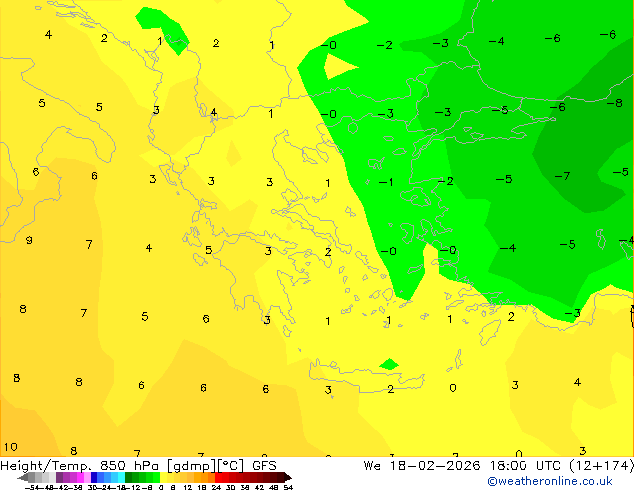Viewport: 634px width, 490px height.
Task: Click the 10 temperature value on map
Action: coord(11,447)
